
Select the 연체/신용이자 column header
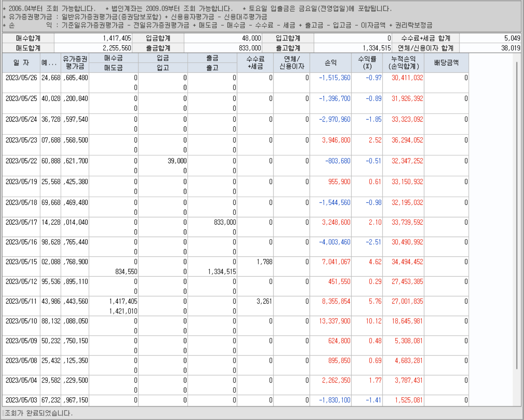(292, 63)
